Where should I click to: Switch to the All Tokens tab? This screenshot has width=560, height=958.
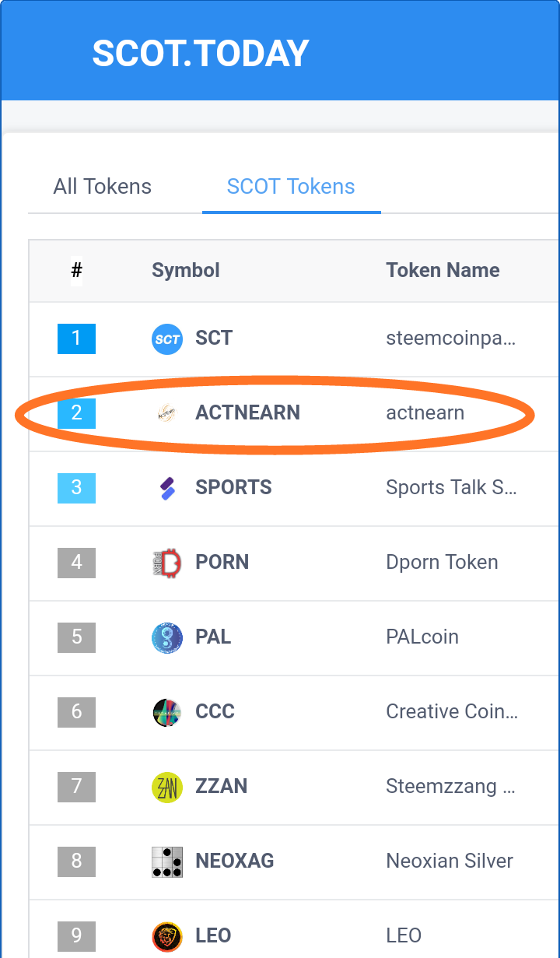[102, 186]
